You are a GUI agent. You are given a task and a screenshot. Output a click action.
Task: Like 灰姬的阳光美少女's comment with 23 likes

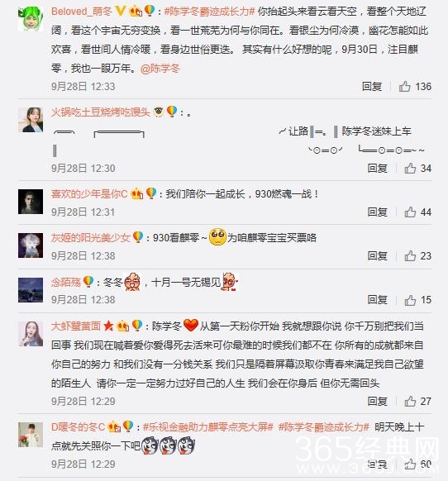[410, 256]
